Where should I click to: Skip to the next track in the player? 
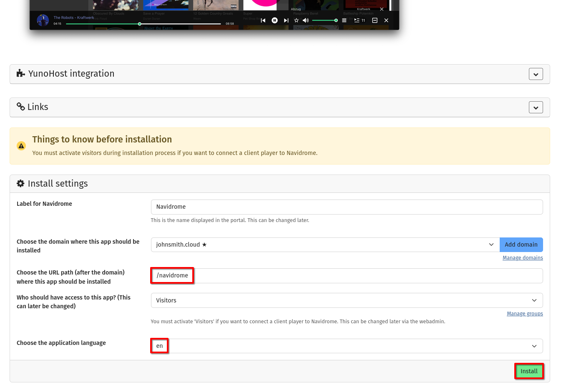coord(286,20)
